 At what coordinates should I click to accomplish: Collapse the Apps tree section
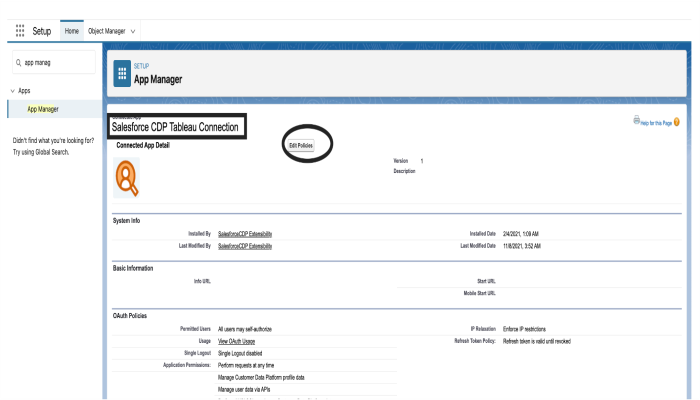[12, 91]
